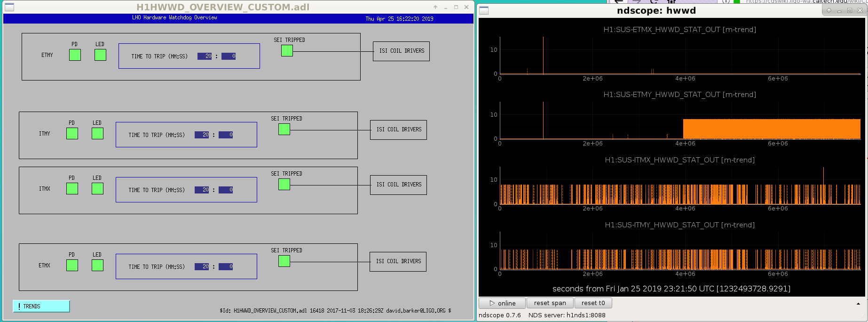Click the reset t0 button

click(x=593, y=303)
